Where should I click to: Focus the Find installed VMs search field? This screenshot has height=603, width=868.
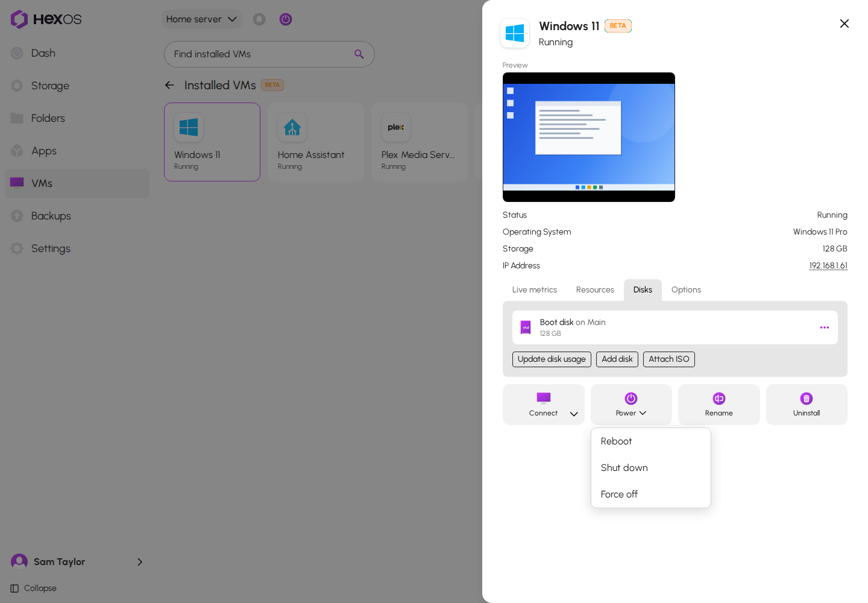tap(269, 54)
